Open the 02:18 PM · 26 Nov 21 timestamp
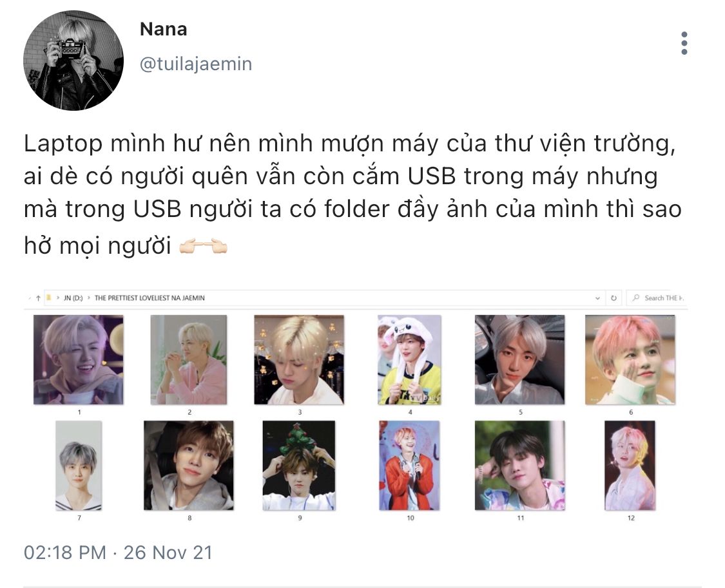Screen dimensions: 725x588 point(118,553)
